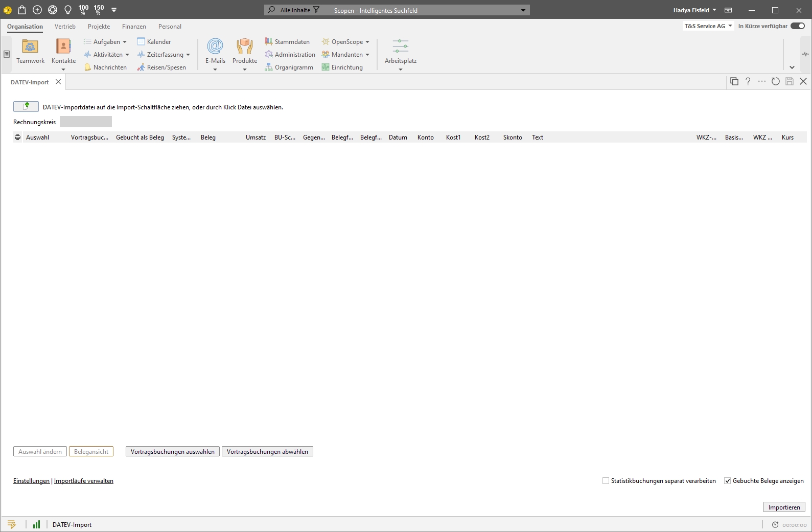Expand the Aufgaben dropdown
The height and width of the screenshot is (532, 812).
click(124, 42)
